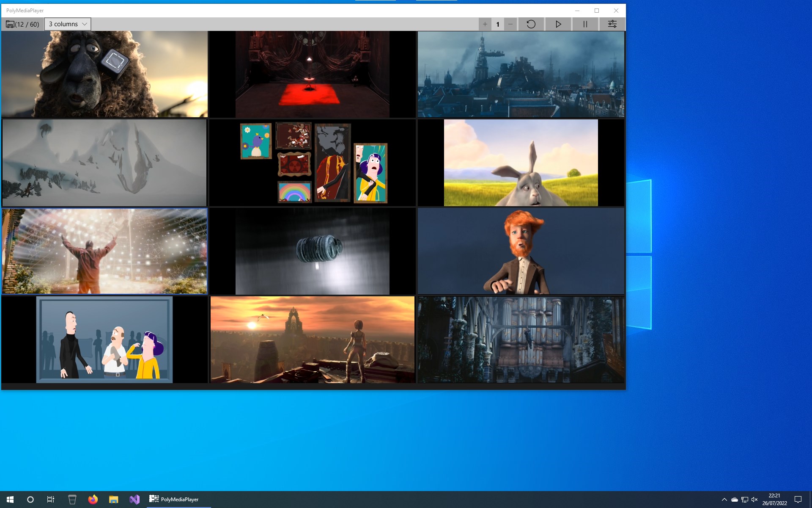Image resolution: width=812 pixels, height=508 pixels.
Task: Open the settings sliders icon
Action: point(612,24)
